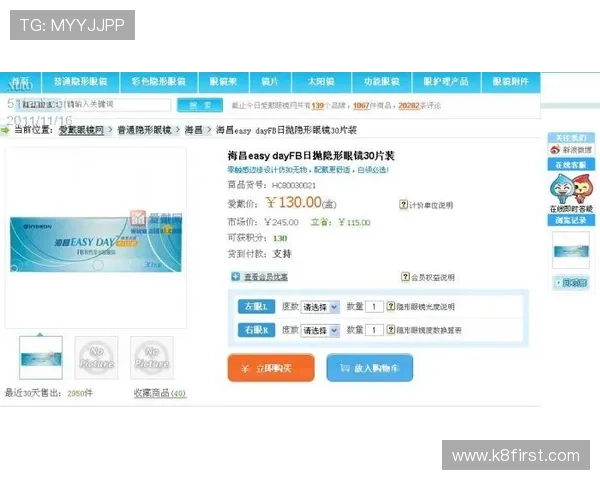Click the 市场价 ￥245.00 text
Image resolution: width=600 pixels, height=480 pixels.
263,222
